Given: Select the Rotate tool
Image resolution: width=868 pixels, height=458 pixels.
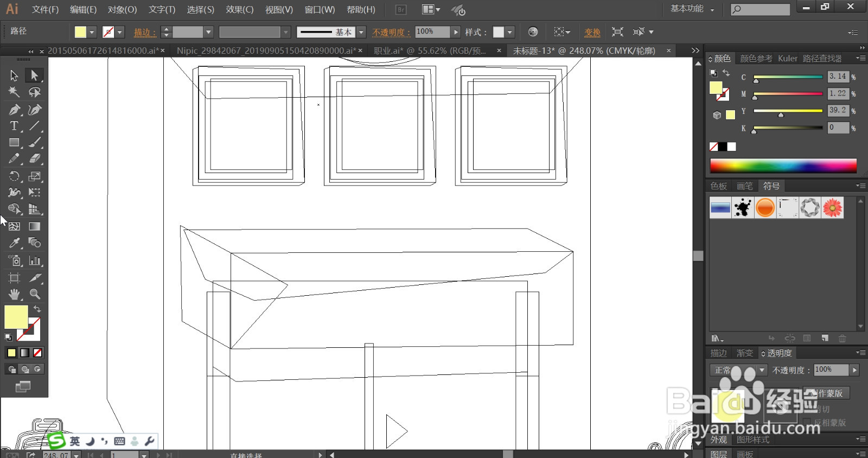Looking at the screenshot, I should [14, 176].
